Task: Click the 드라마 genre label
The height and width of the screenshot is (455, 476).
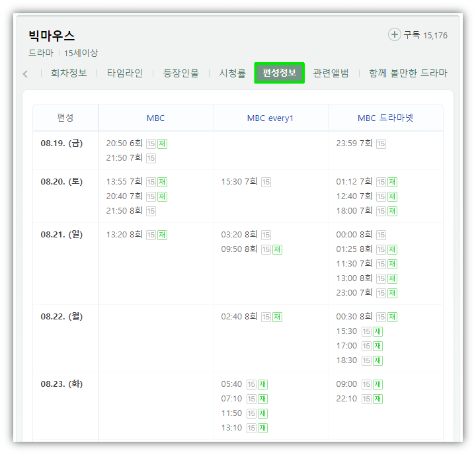Action: (x=41, y=53)
